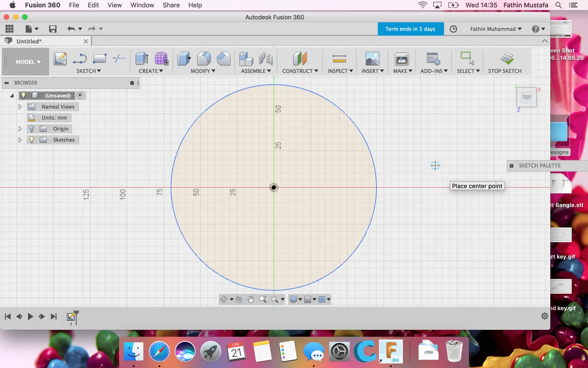The width and height of the screenshot is (588, 368).
Task: Select the Press Pull tool
Action: 184,58
